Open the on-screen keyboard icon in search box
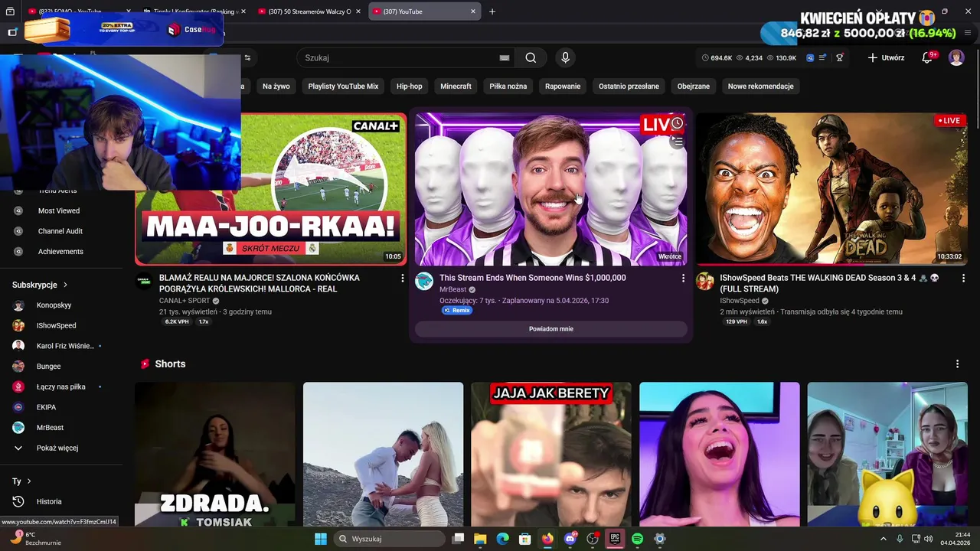The image size is (980, 551). click(x=505, y=57)
